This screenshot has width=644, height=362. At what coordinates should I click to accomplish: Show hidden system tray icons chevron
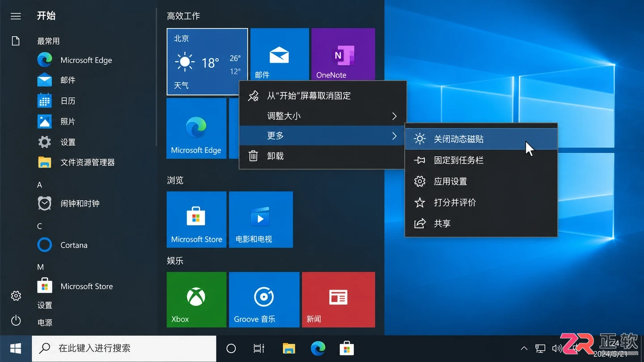524,348
